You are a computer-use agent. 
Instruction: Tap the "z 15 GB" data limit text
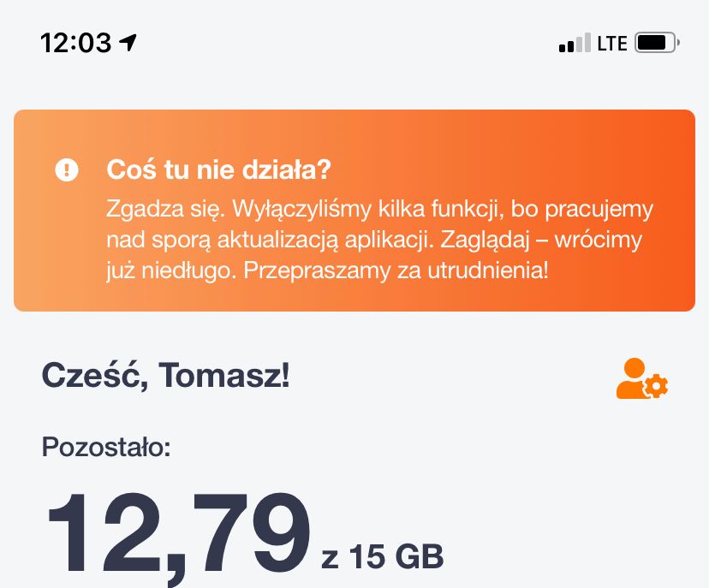coord(383,557)
